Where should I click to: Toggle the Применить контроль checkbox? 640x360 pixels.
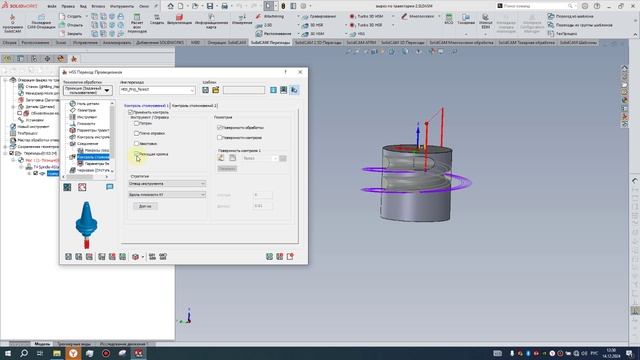(131, 112)
